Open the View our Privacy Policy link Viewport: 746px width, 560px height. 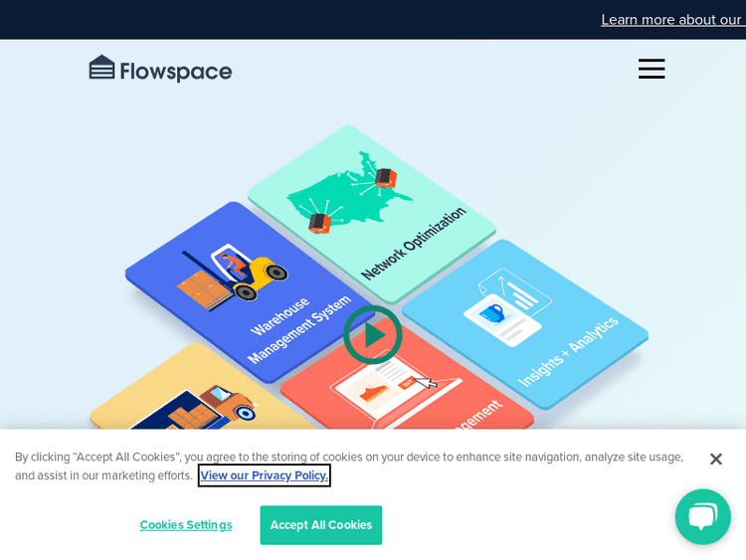coord(264,475)
